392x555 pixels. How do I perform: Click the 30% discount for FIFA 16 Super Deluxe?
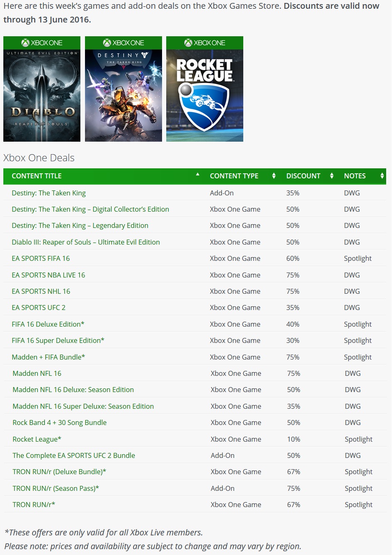(293, 340)
